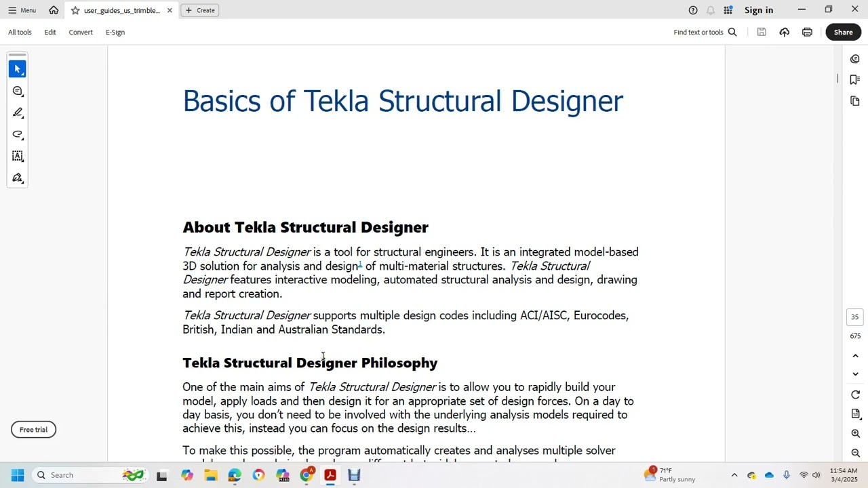
Task: Open OneDrive cloud tray icon
Action: [x=769, y=475]
